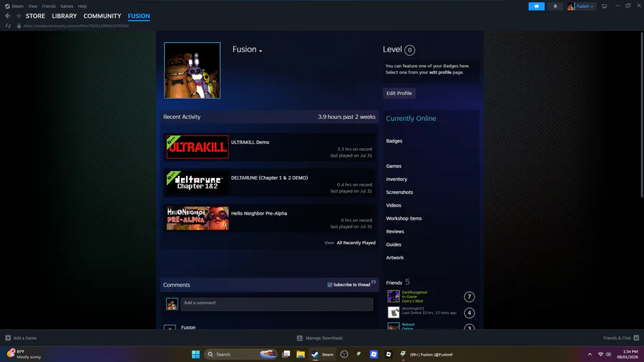Open friend Darkfoxygmod's profile
This screenshot has height=362, width=644.
414,292
